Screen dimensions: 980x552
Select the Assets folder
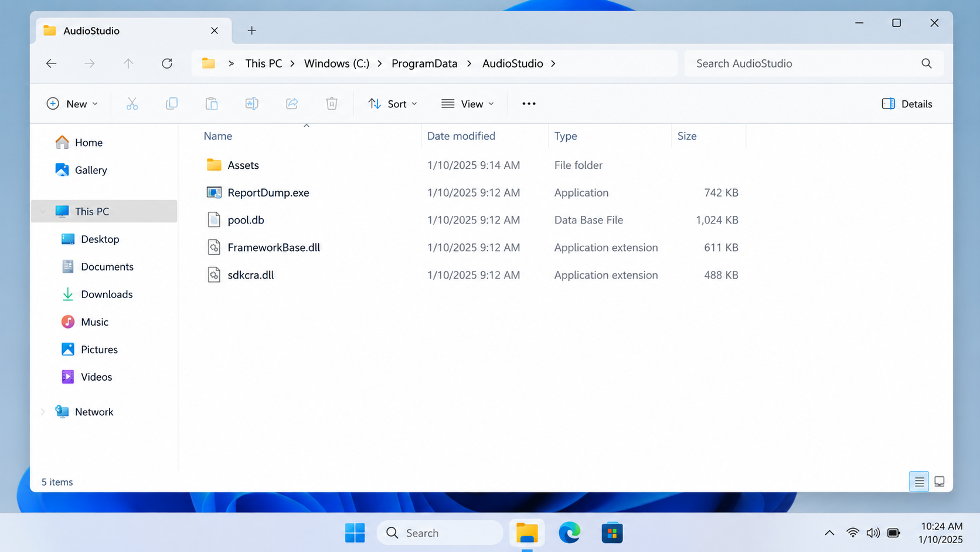[243, 165]
